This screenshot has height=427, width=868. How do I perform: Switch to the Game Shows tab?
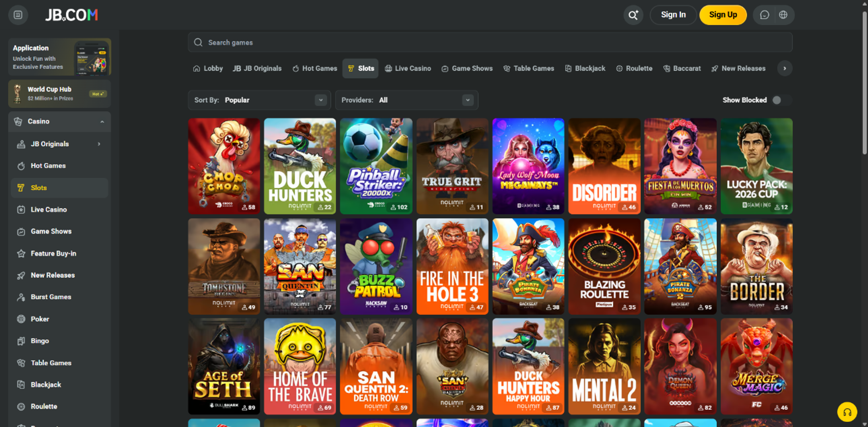click(467, 69)
